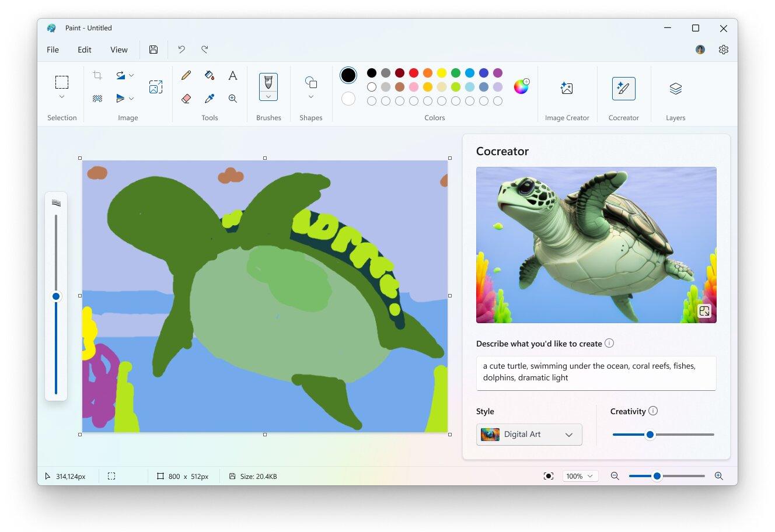Click the user profile avatar
775x532 pixels.
point(700,50)
